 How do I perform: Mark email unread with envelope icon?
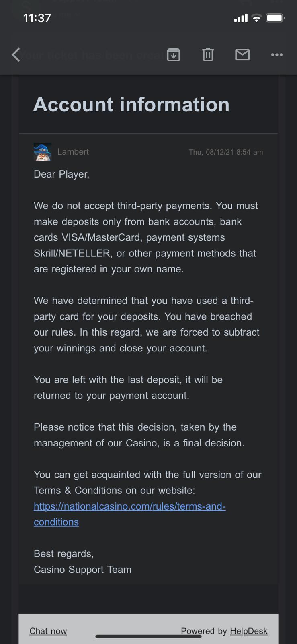[242, 54]
